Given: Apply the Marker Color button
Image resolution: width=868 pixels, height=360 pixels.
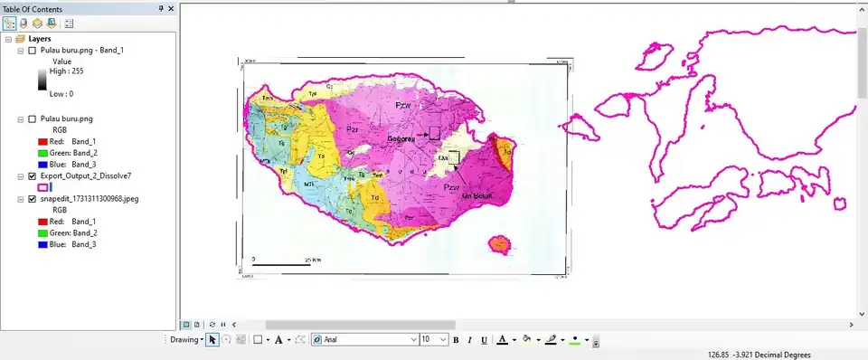Looking at the screenshot, I should coord(575,339).
